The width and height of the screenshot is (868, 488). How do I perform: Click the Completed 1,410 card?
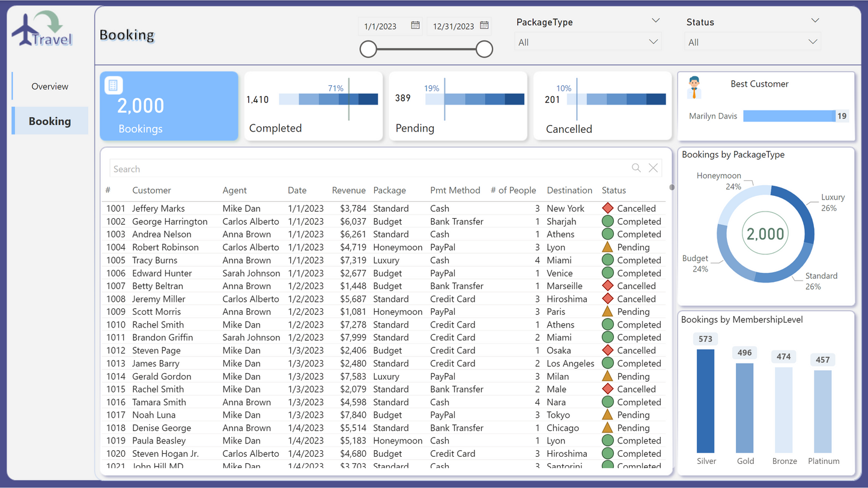click(x=314, y=106)
